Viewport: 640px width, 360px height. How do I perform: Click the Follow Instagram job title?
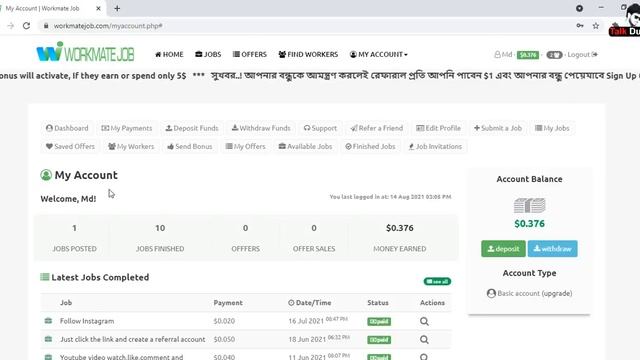coord(87,321)
